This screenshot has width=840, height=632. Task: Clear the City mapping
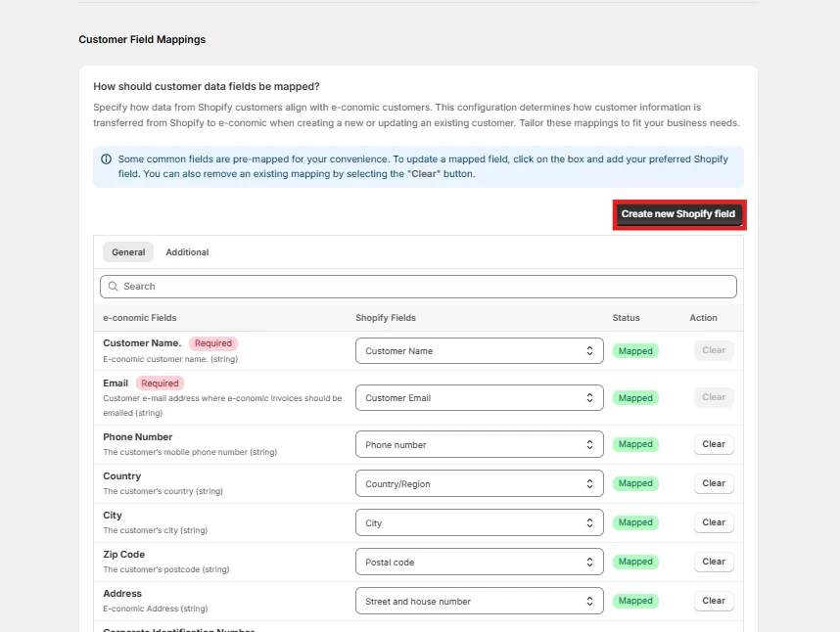pyautogui.click(x=714, y=522)
